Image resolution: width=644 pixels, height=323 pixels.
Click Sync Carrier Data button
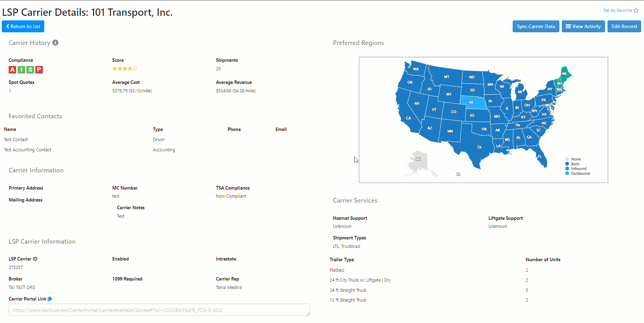[x=536, y=26]
